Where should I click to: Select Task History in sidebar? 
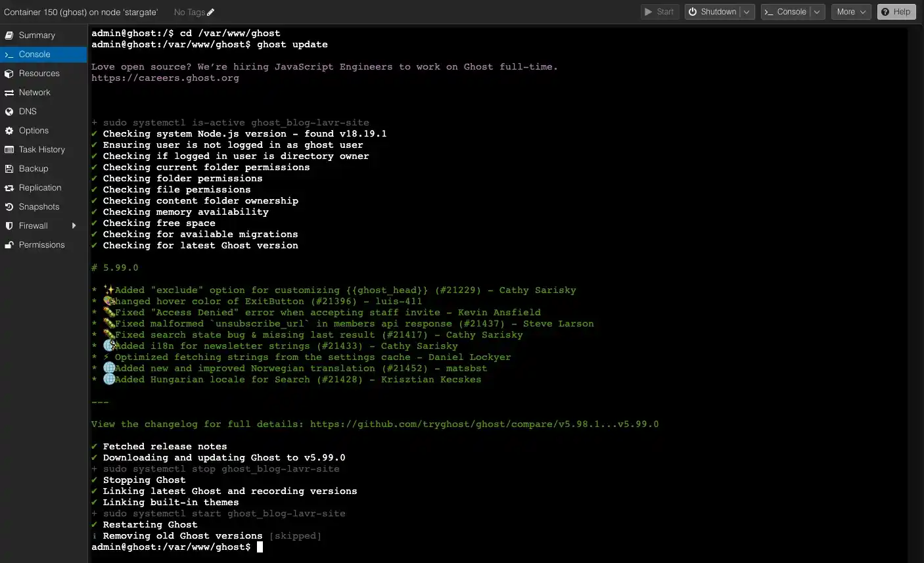pos(41,150)
